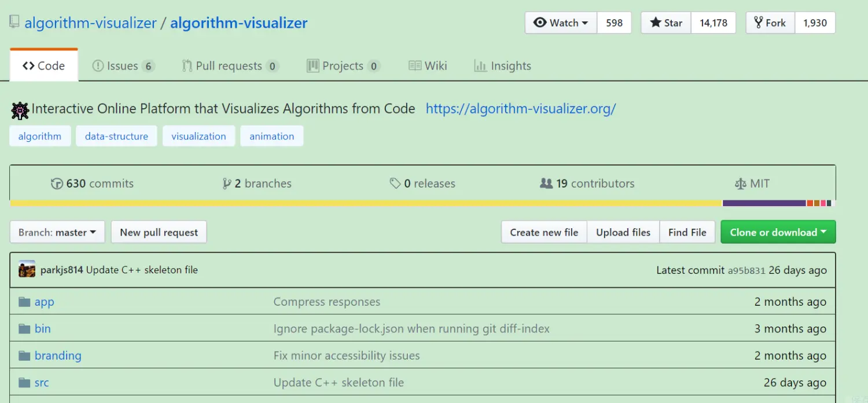
Task: Click the 1,930 forks count
Action: tap(815, 23)
